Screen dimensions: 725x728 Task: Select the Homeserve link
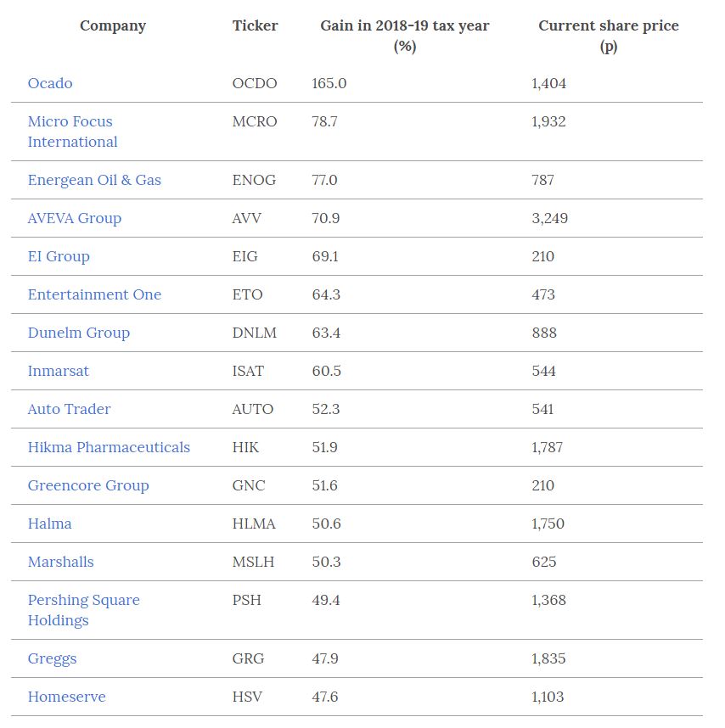point(66,697)
